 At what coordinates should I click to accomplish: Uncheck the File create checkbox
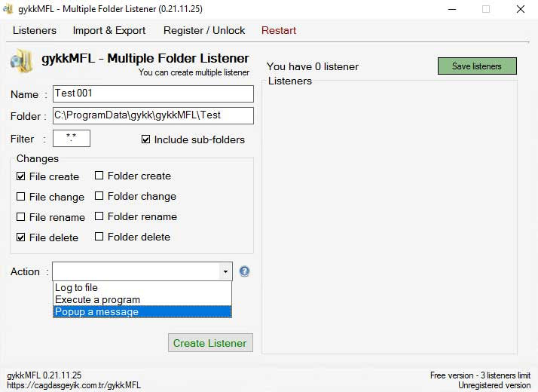pos(21,176)
